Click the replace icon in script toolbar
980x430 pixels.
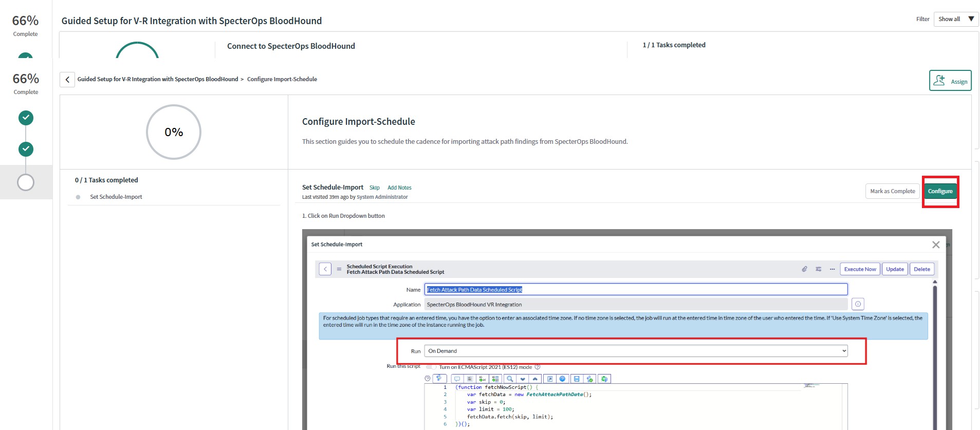tap(483, 379)
